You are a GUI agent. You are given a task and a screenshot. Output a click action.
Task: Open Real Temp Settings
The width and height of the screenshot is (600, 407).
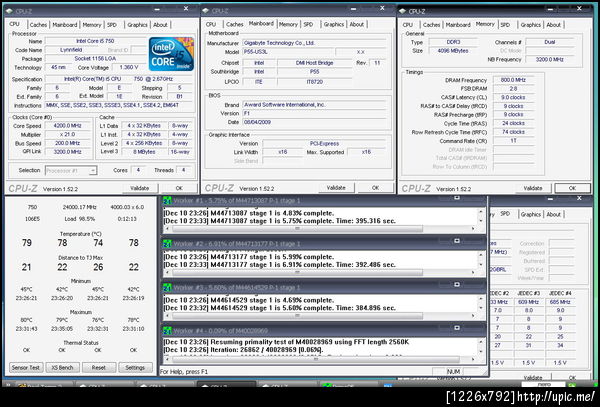pos(135,368)
